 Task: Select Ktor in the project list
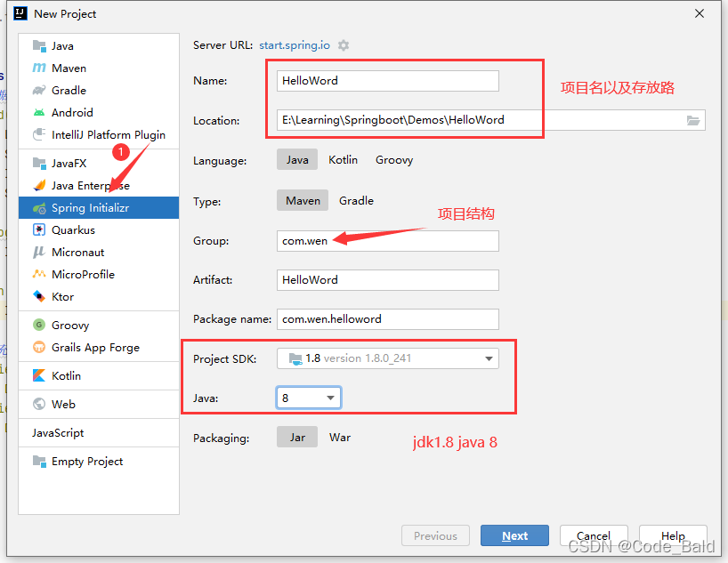pyautogui.click(x=99, y=296)
